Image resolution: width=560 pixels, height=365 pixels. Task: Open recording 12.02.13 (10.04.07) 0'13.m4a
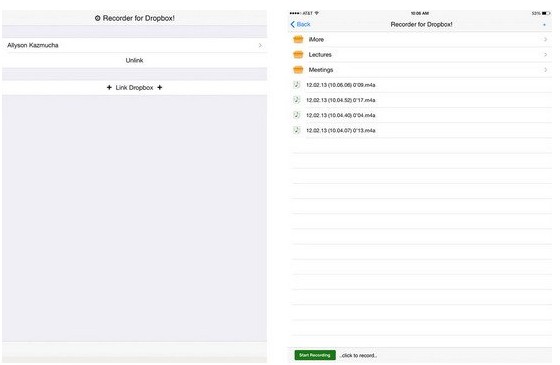tap(340, 130)
